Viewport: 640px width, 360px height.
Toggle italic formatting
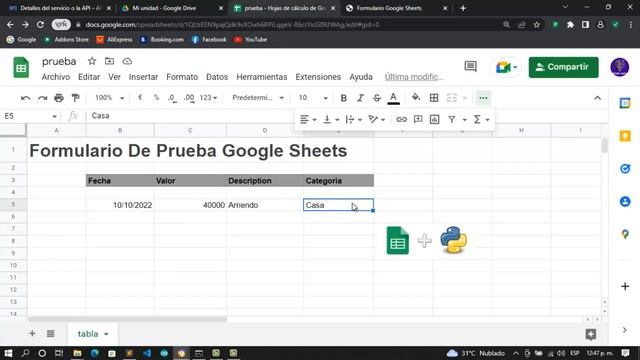click(x=360, y=98)
